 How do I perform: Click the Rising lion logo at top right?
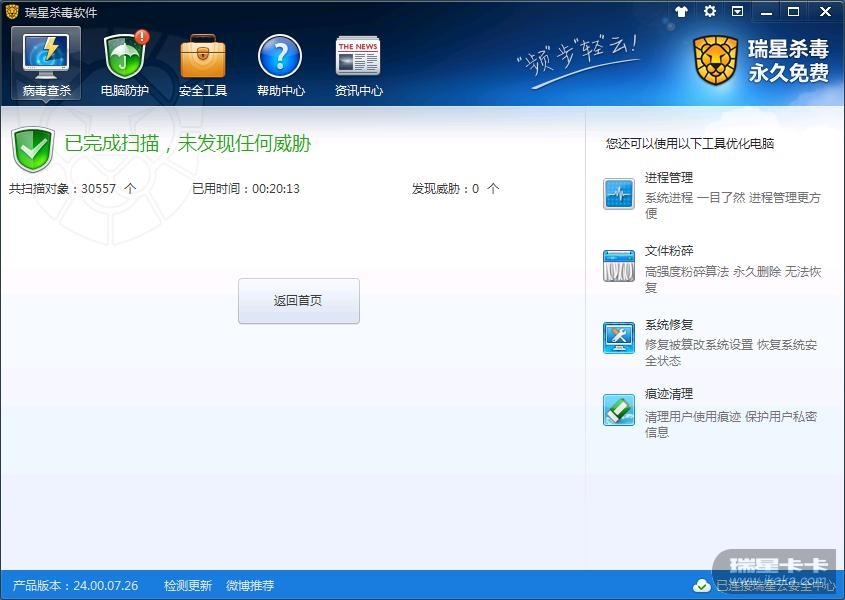(715, 60)
